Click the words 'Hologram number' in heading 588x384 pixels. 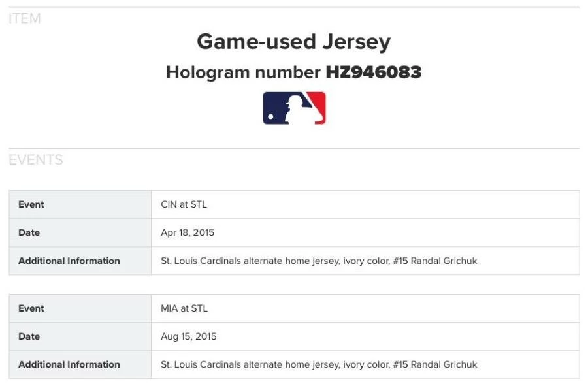(x=243, y=72)
